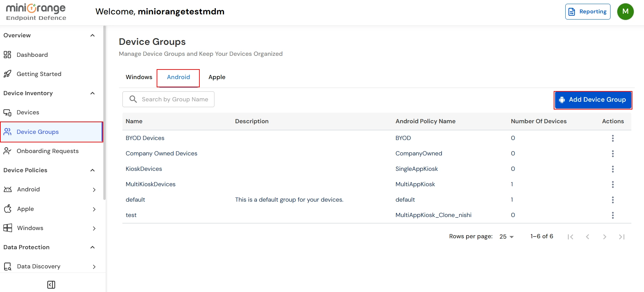Click the Reporting button
The height and width of the screenshot is (292, 644).
click(588, 12)
